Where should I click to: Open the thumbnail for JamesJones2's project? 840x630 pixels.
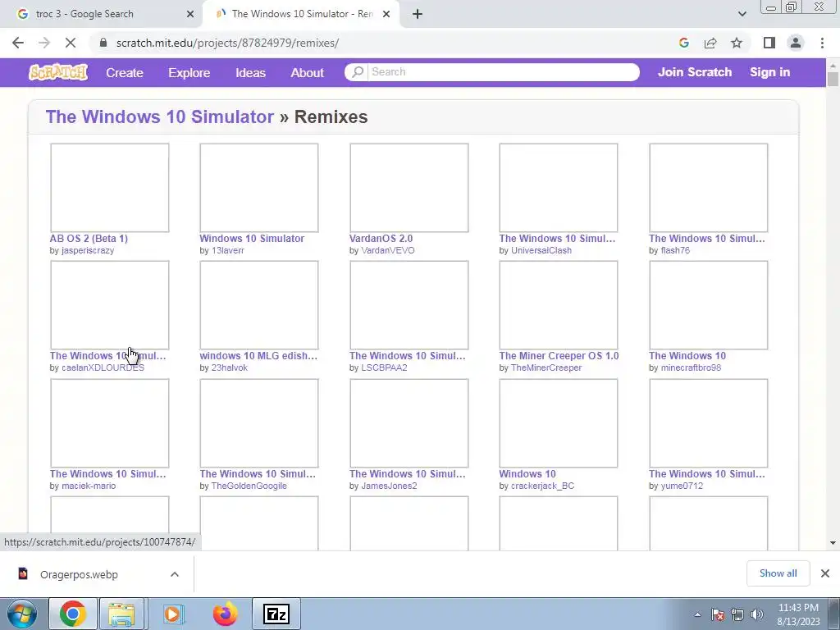(x=409, y=423)
